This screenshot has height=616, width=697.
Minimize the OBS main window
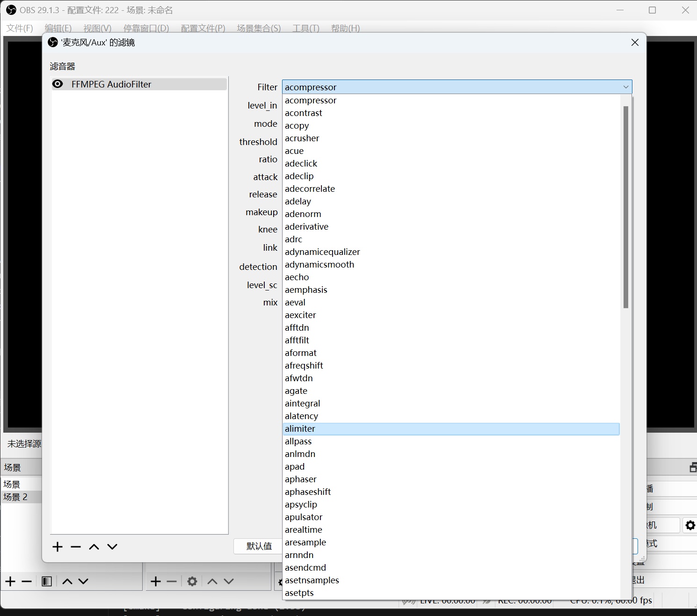point(620,10)
